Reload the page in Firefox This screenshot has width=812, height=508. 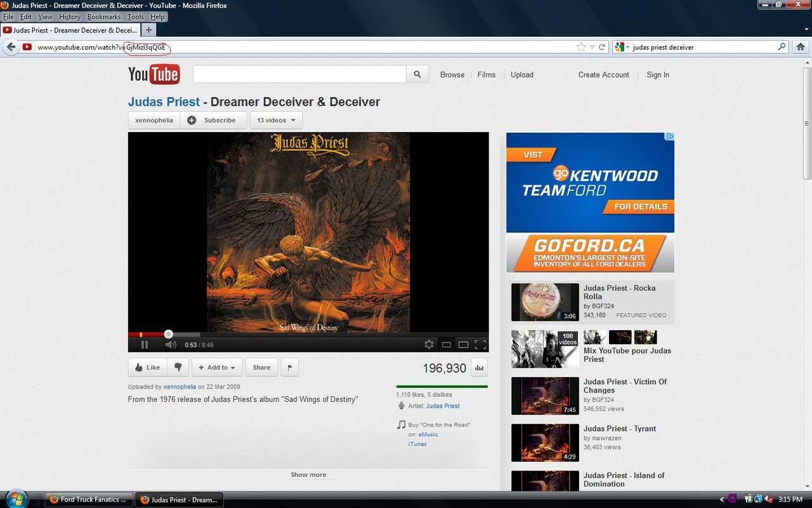click(x=602, y=47)
